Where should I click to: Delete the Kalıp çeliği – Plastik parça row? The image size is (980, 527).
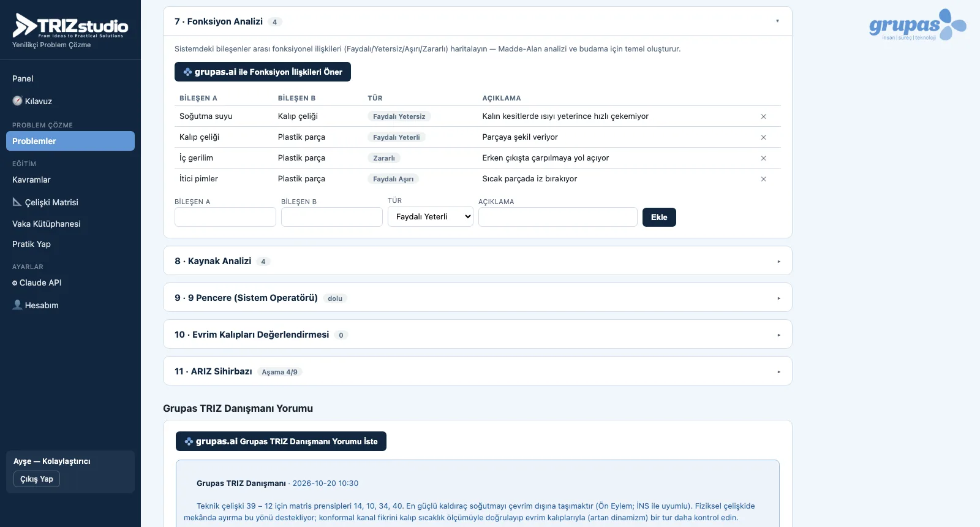[763, 137]
